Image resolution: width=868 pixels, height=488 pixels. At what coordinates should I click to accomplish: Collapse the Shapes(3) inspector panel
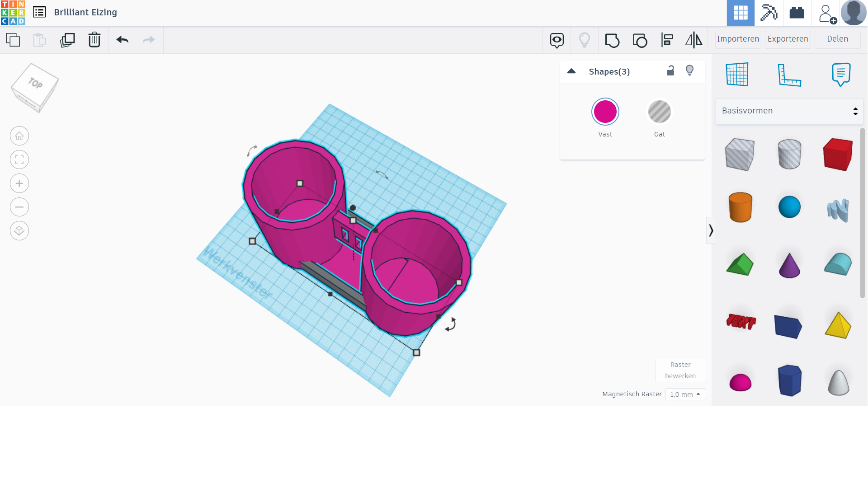pos(571,71)
